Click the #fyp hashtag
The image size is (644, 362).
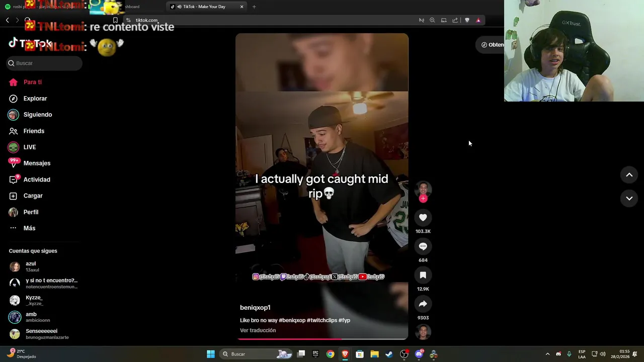tap(344, 320)
